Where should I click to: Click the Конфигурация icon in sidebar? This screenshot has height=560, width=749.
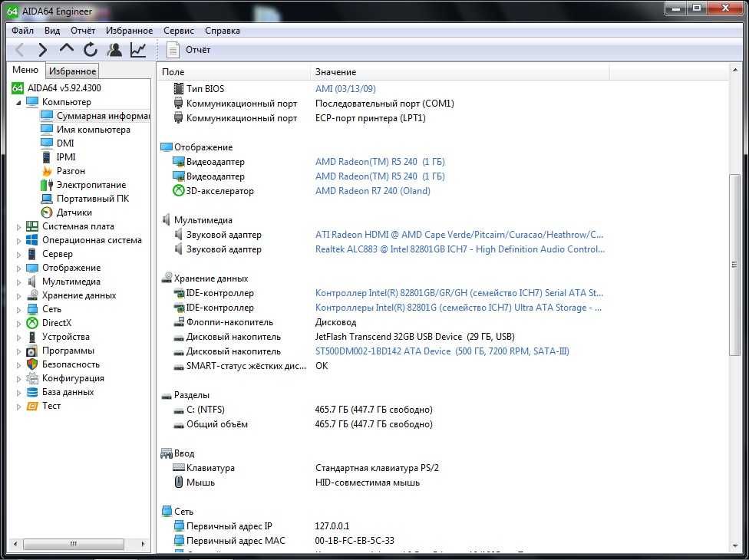click(x=32, y=379)
